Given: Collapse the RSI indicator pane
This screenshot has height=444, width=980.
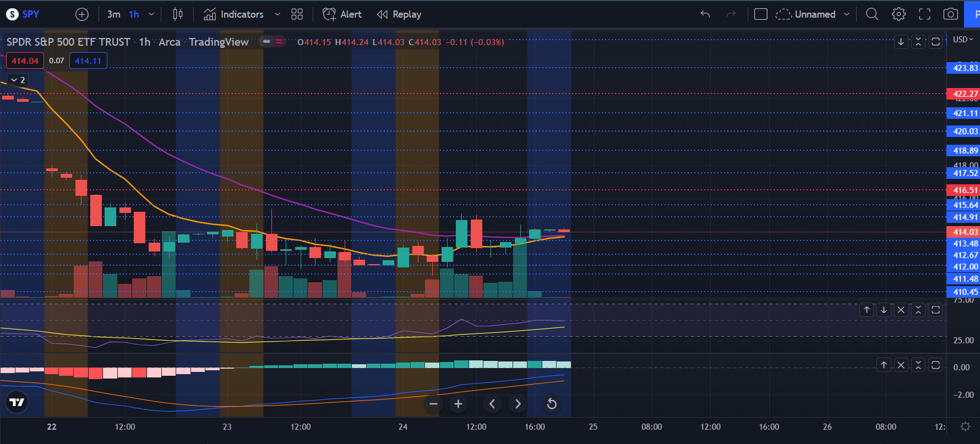Looking at the screenshot, I should 918,310.
